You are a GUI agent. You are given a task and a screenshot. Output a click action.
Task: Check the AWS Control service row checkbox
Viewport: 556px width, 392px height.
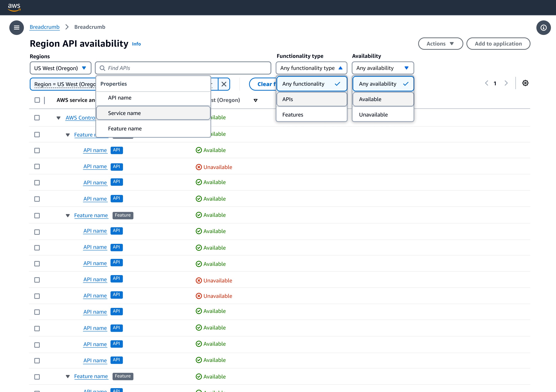point(37,118)
